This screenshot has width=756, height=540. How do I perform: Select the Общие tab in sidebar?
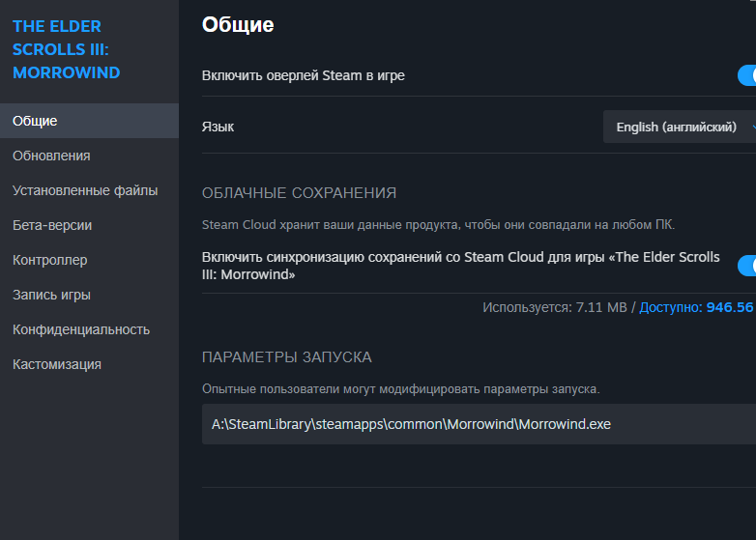[x=35, y=121]
